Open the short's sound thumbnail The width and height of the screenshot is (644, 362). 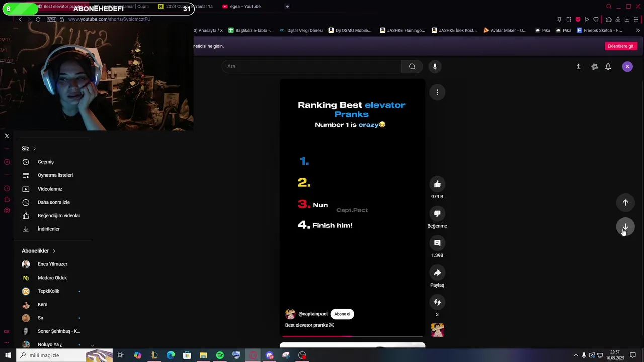437,330
